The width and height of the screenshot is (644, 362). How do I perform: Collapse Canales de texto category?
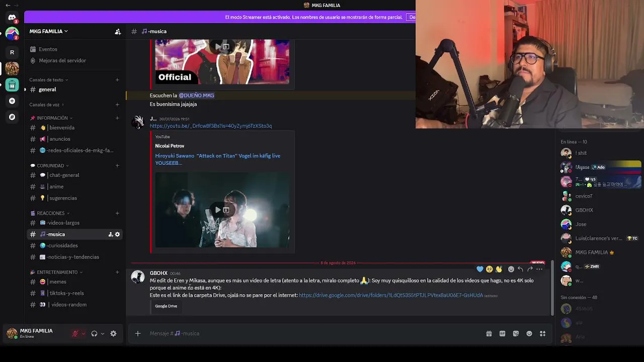coord(48,79)
